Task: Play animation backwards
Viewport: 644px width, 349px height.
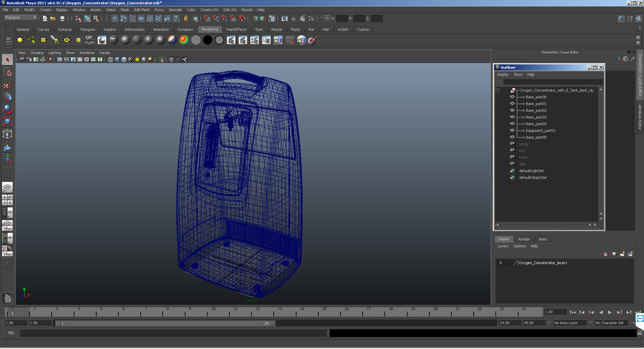Action: coord(601,312)
